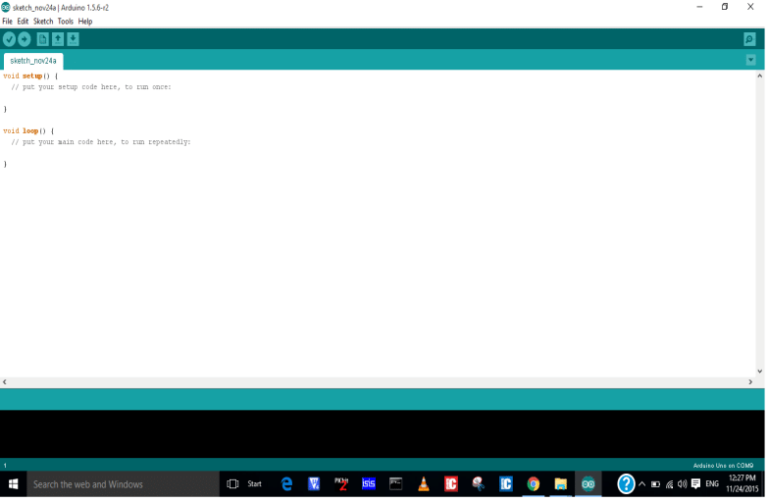Click the 'put your setup code here' comment
The height and width of the screenshot is (502, 768).
tap(92, 87)
